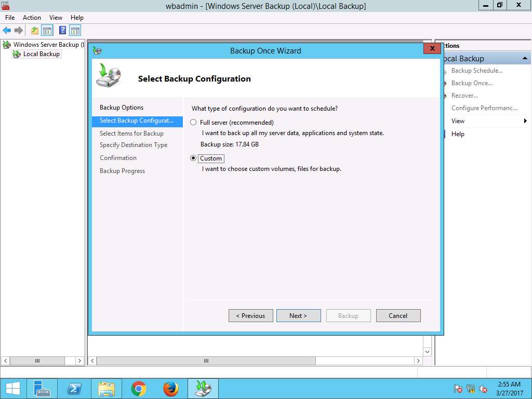The height and width of the screenshot is (399, 532).
Task: Click the Backup size: 17.84 GB text
Action: pos(229,144)
